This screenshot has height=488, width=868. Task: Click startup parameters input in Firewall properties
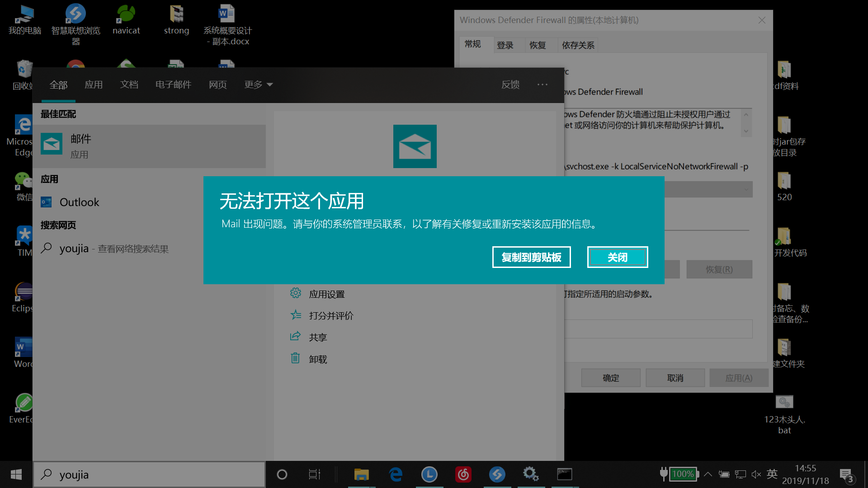pyautogui.click(x=659, y=329)
